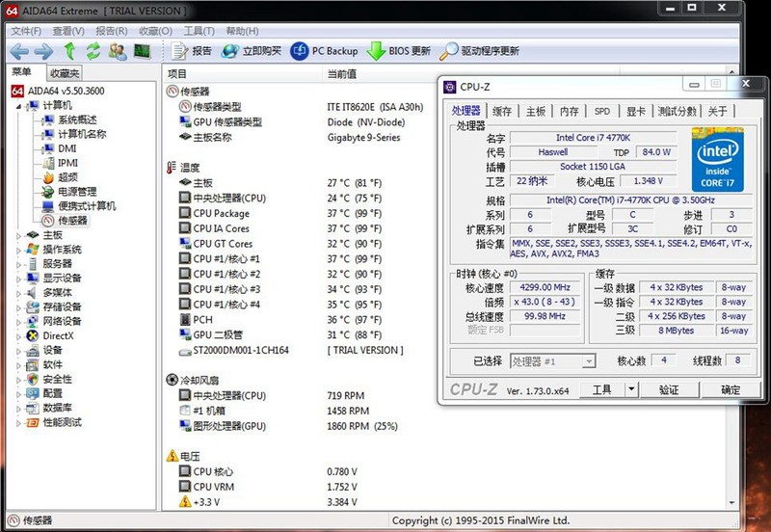Image resolution: width=771 pixels, height=532 pixels.
Task: Switch to CPU-Z 内存 tab
Action: (x=569, y=111)
